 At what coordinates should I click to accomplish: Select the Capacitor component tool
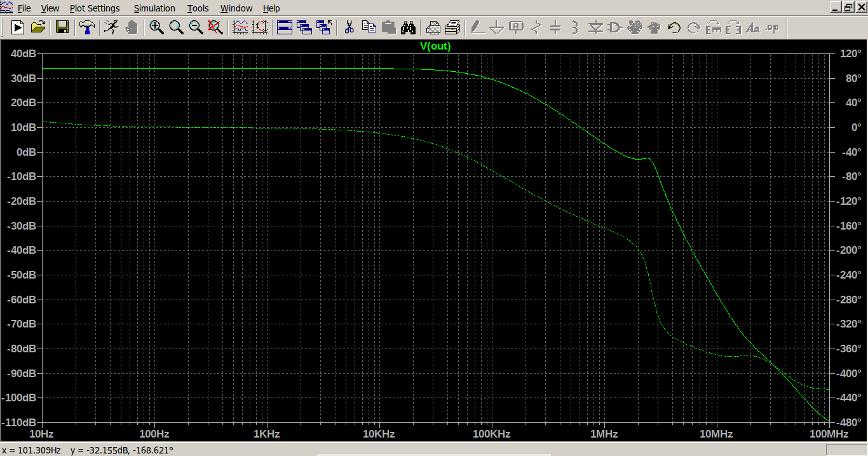tap(556, 27)
